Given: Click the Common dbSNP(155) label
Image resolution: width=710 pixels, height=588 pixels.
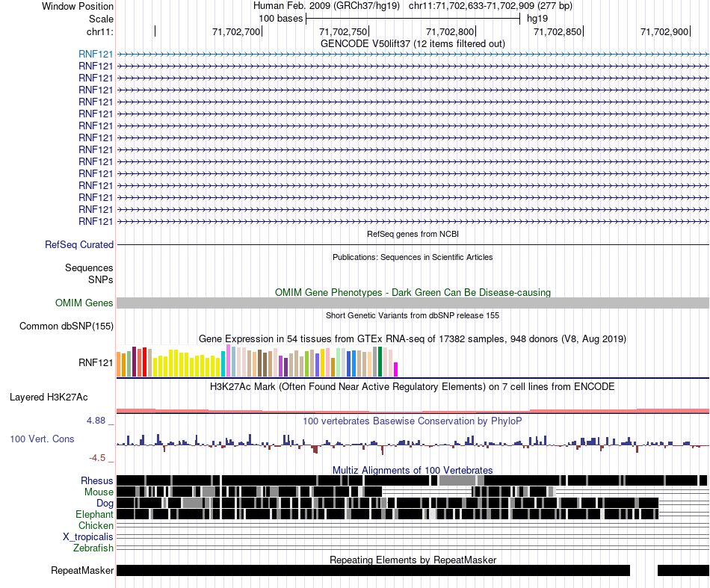Looking at the screenshot, I should (x=67, y=327).
